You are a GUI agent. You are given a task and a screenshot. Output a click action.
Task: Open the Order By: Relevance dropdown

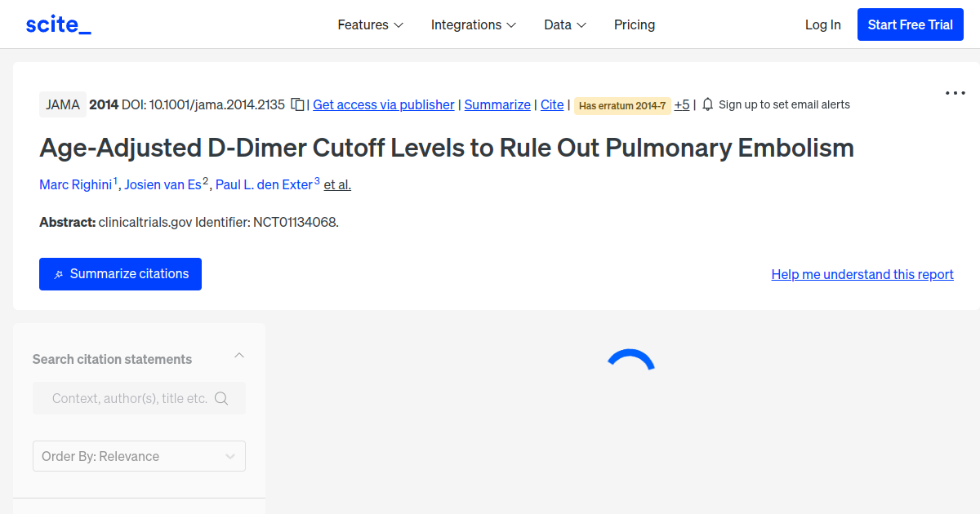tap(139, 456)
